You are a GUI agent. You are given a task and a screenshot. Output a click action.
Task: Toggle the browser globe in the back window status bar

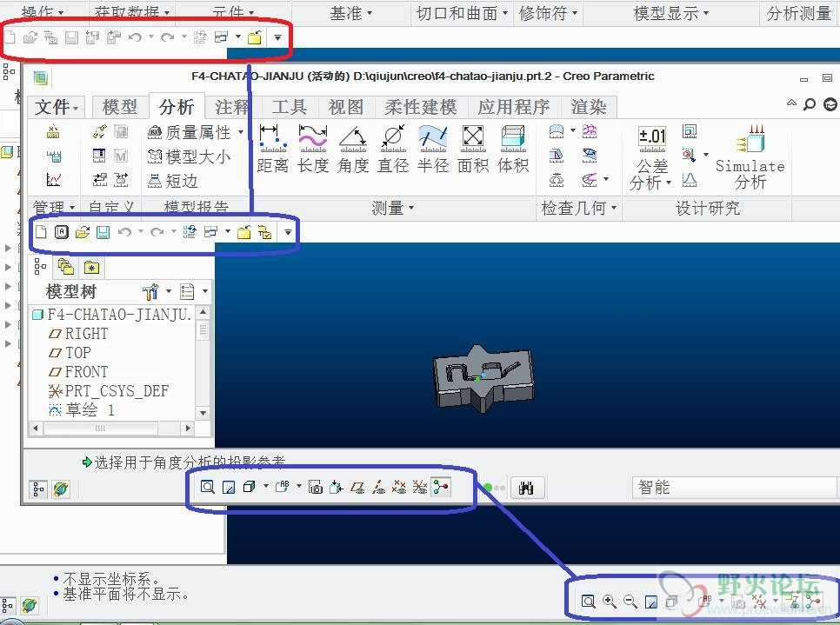[29, 606]
